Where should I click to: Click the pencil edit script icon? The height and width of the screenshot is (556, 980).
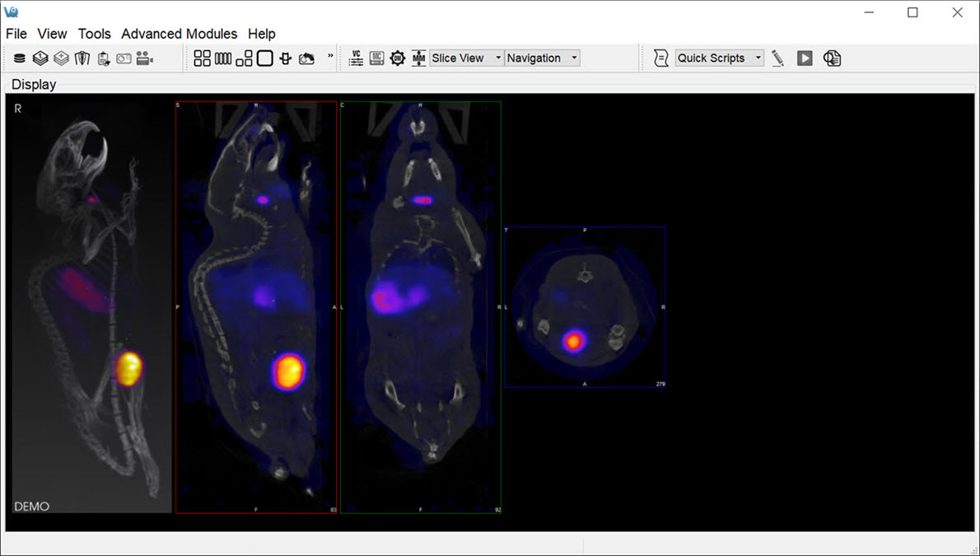point(777,58)
